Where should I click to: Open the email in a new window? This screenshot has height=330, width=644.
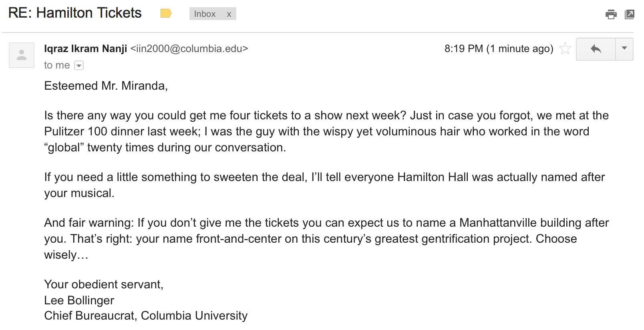click(x=630, y=14)
